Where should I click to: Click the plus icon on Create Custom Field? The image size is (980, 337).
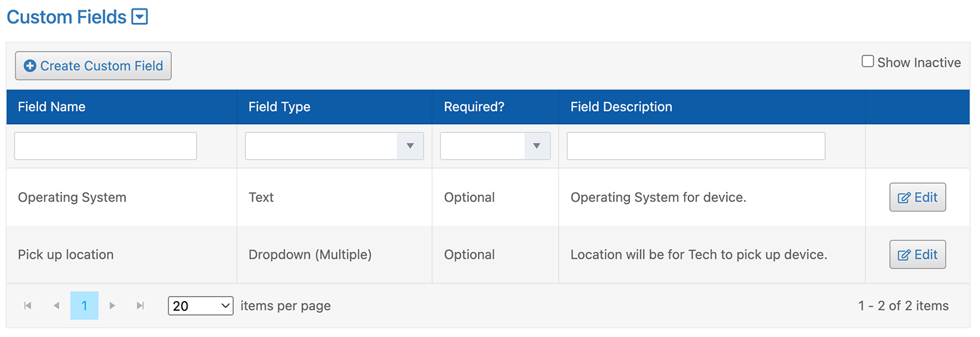click(x=30, y=66)
